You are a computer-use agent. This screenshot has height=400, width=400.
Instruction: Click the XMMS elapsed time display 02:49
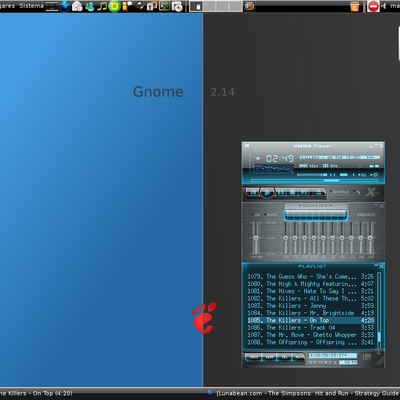click(x=280, y=159)
